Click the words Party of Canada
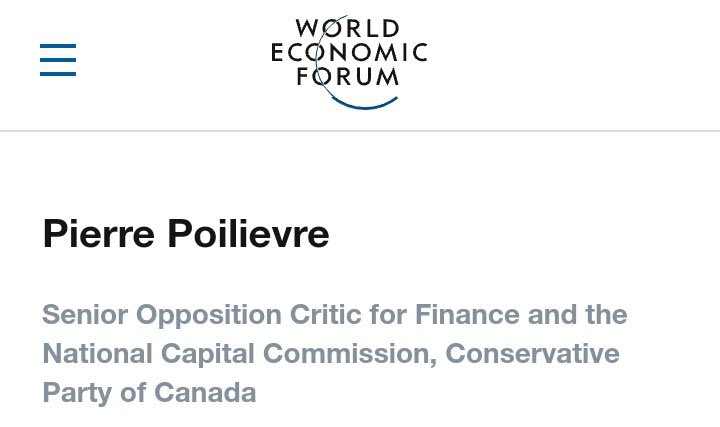 (149, 392)
